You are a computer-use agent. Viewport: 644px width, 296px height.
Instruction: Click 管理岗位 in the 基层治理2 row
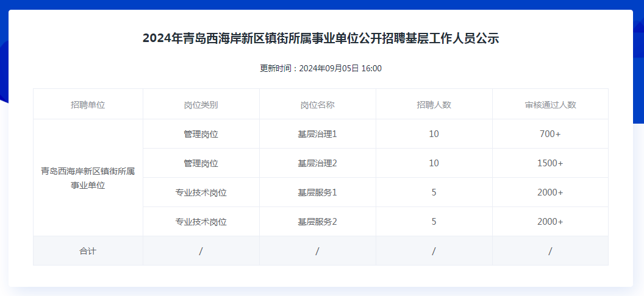(201, 163)
